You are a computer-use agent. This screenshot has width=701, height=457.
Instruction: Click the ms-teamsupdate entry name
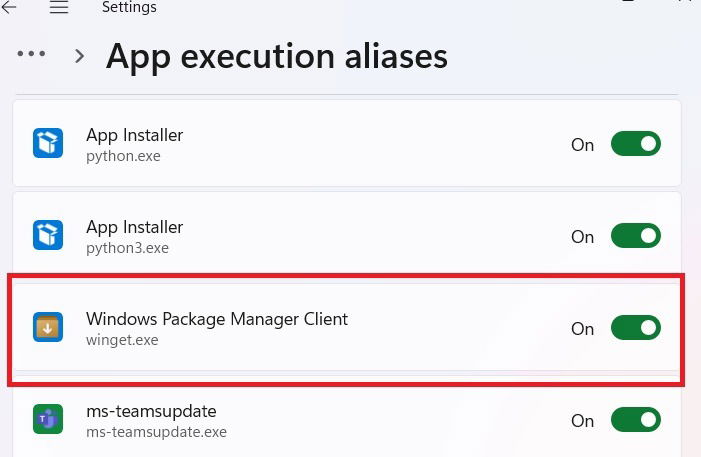pyautogui.click(x=151, y=411)
